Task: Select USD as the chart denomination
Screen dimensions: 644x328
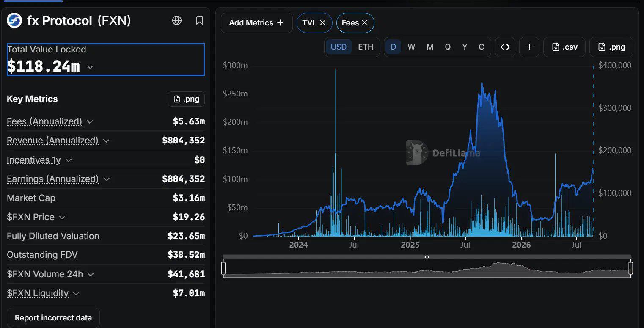Action: coord(339,47)
